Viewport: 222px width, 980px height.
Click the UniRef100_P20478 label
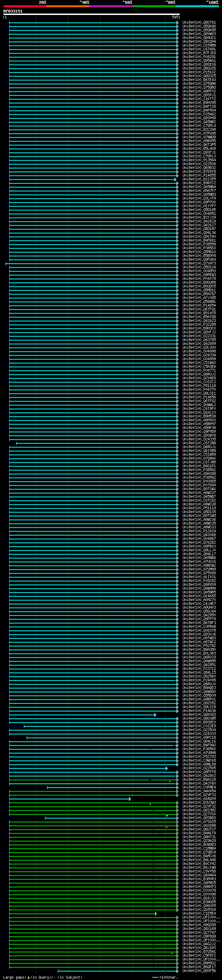[x=199, y=891]
